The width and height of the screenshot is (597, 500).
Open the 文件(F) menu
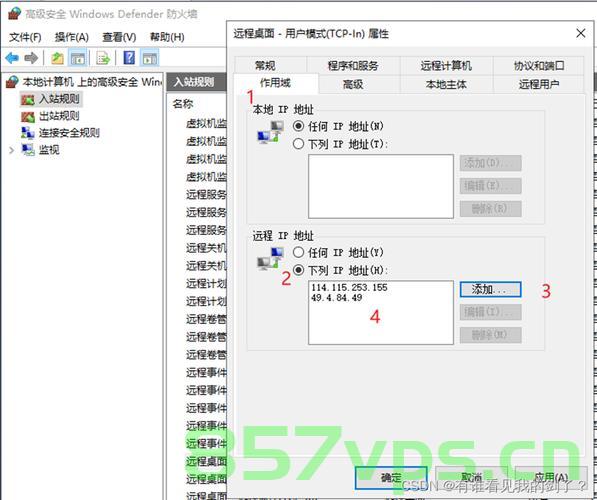click(25, 37)
